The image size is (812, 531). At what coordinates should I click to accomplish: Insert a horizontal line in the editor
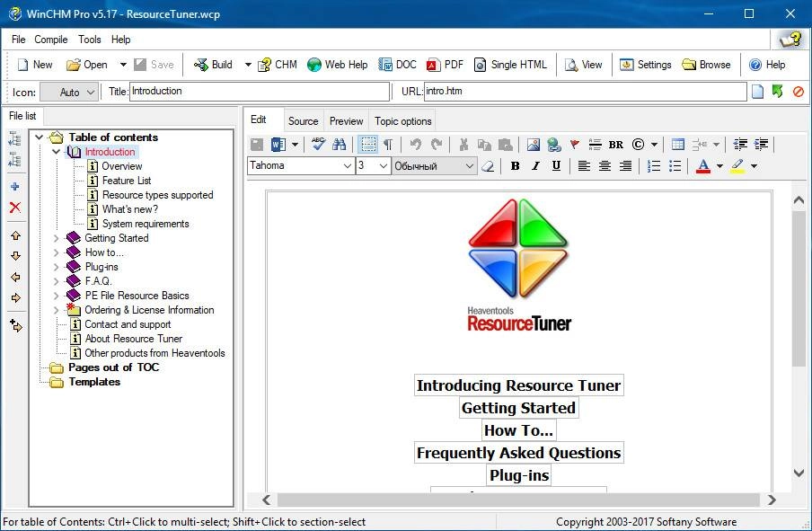595,145
